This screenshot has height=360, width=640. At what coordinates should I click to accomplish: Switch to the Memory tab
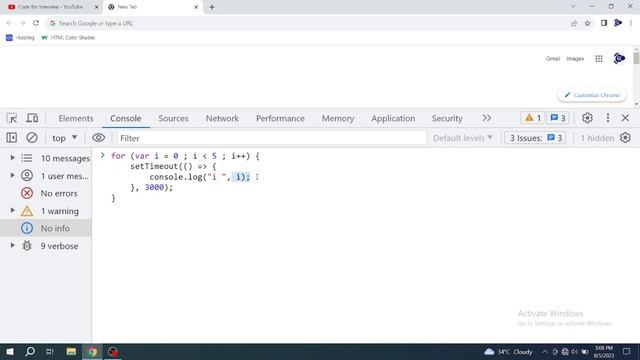[x=338, y=118]
